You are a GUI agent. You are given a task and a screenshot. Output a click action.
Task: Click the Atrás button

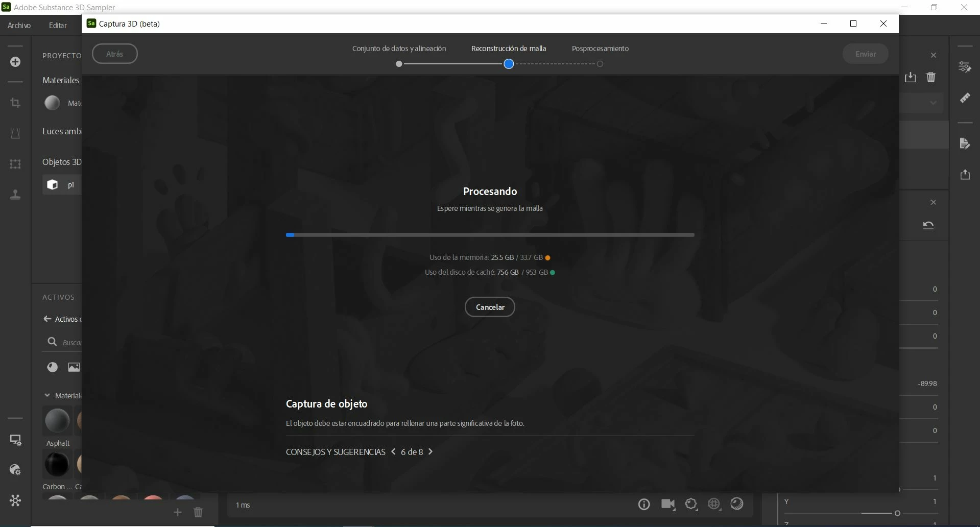pyautogui.click(x=115, y=54)
